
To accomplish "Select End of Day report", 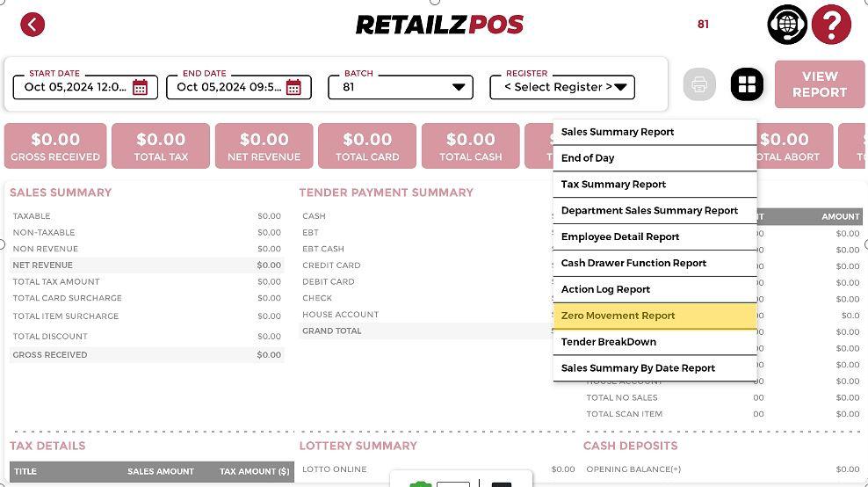I will pos(655,158).
